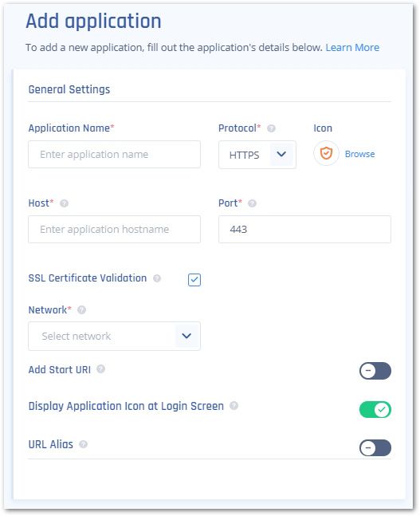This screenshot has width=420, height=516.
Task: Click Browse to choose an icon
Action: [x=359, y=154]
